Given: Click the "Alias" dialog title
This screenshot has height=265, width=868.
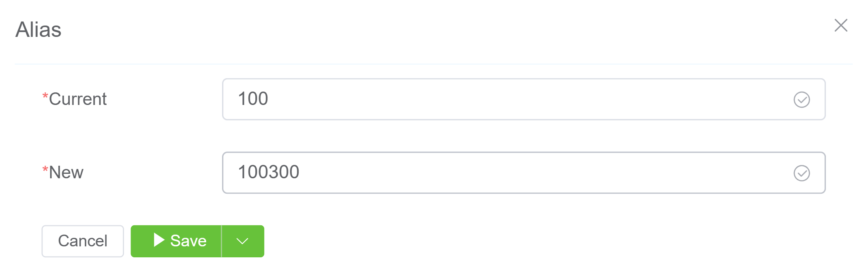Looking at the screenshot, I should tap(38, 30).
